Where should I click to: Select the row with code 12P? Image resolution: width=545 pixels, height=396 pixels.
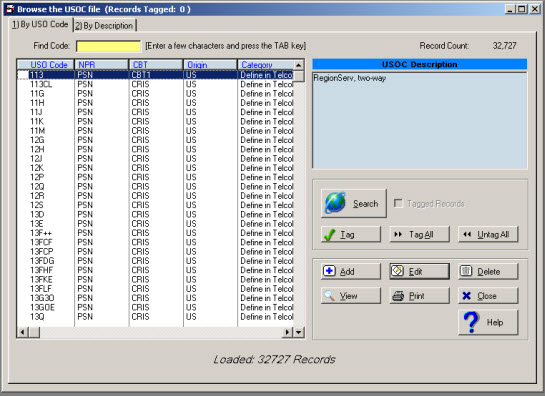[x=155, y=177]
